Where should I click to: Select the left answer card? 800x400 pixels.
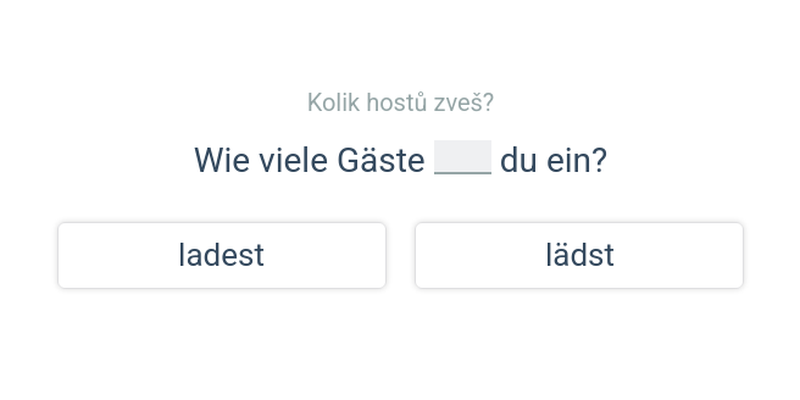point(221,255)
